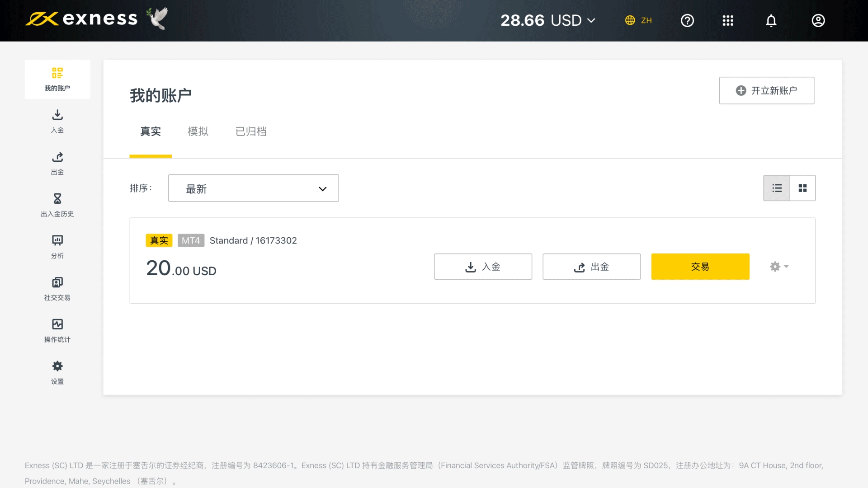Viewport: 868px width, 488px height.
Task: Open 入金 deposit in the sidebar
Action: [57, 121]
